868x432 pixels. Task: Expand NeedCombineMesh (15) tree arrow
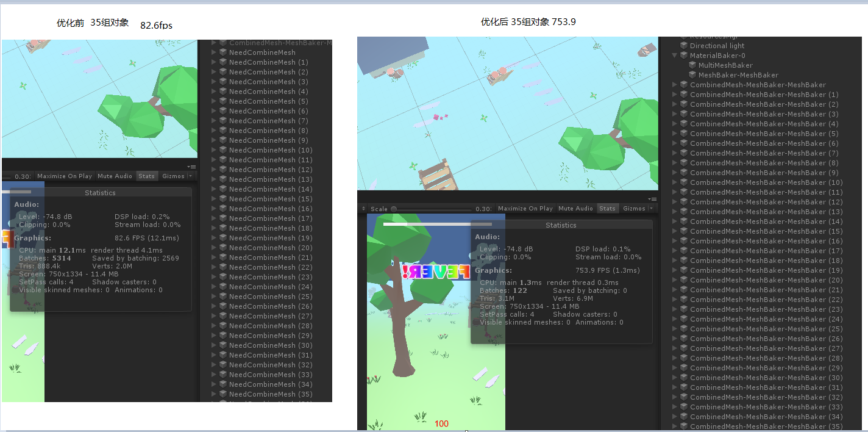(x=214, y=199)
